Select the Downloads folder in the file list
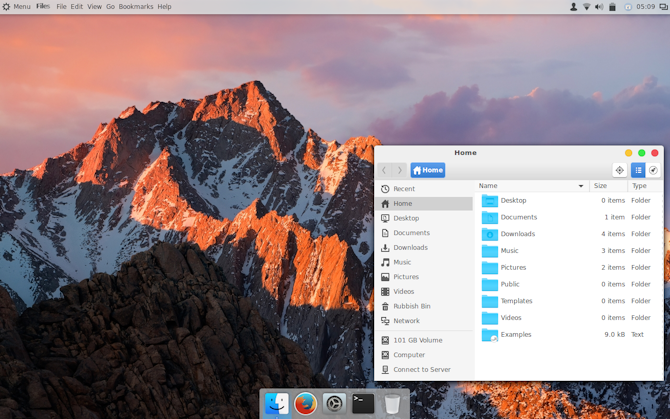Screen dimensions: 670x419 (x=517, y=234)
